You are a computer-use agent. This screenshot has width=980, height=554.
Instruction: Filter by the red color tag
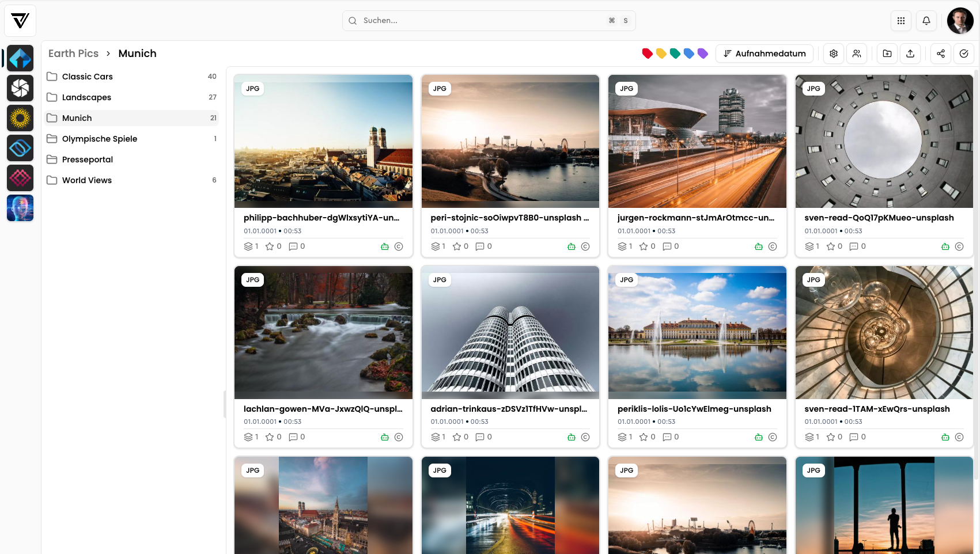[x=647, y=54]
